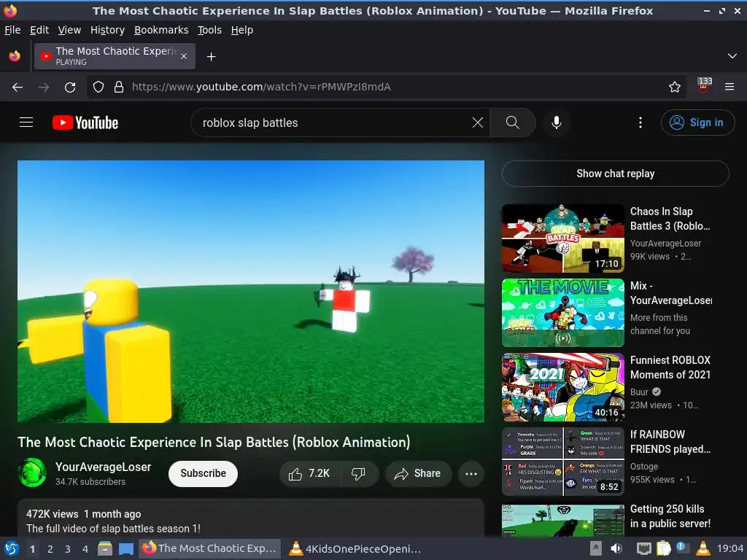Open Firefox application hamburger menu
The height and width of the screenshot is (560, 747).
pos(729,87)
